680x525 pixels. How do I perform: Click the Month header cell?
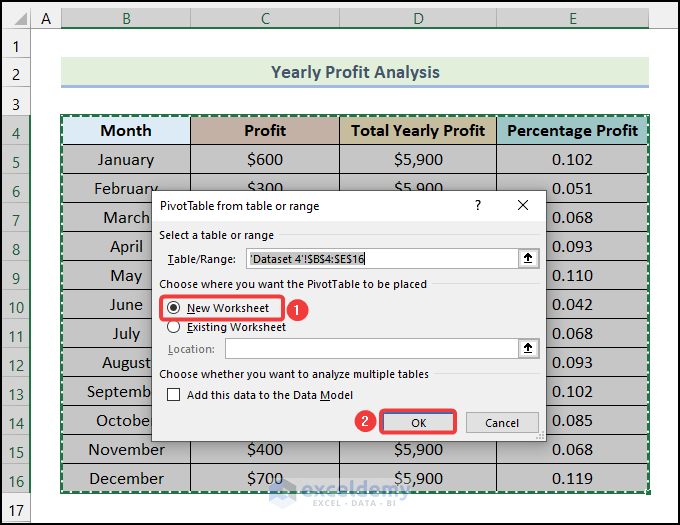pyautogui.click(x=126, y=130)
